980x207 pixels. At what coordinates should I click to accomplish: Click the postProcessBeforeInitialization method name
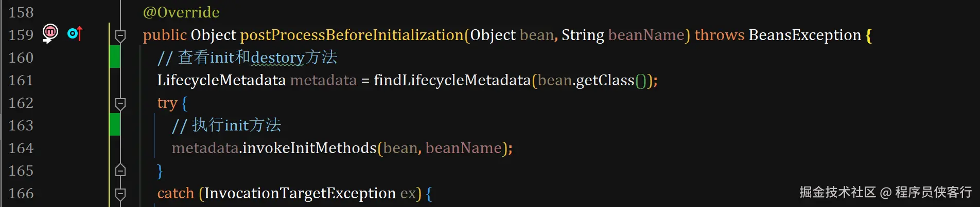click(x=352, y=35)
